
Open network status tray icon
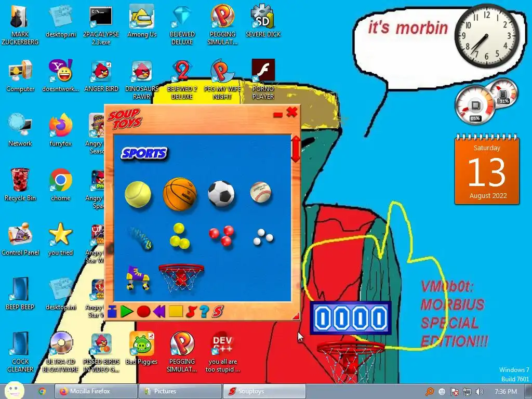(x=467, y=392)
